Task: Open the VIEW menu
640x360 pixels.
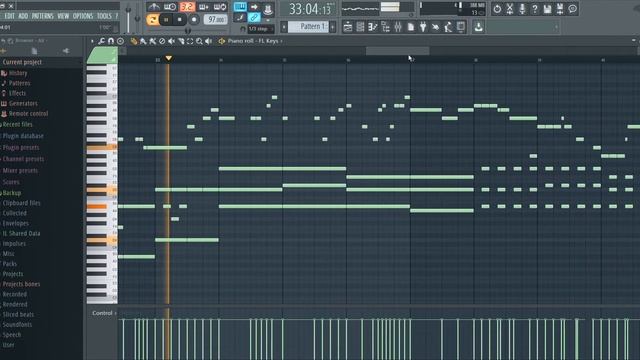Action: [63, 16]
